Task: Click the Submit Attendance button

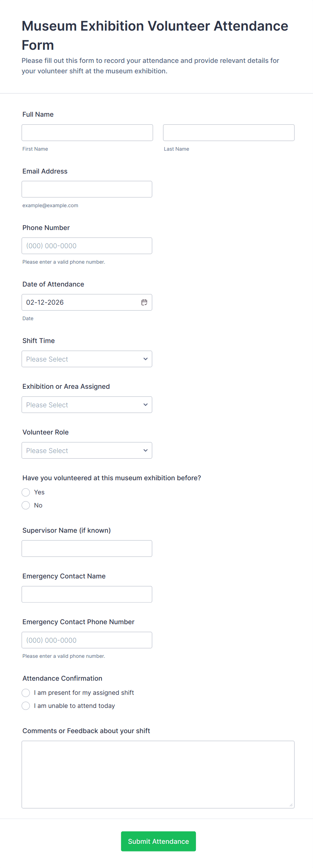Action: [x=158, y=841]
